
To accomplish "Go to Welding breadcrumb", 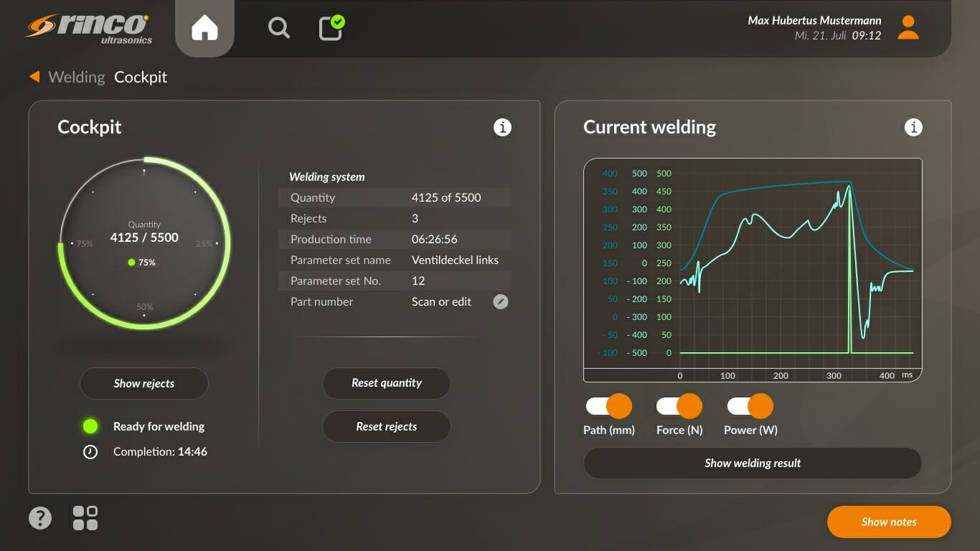I will (76, 77).
